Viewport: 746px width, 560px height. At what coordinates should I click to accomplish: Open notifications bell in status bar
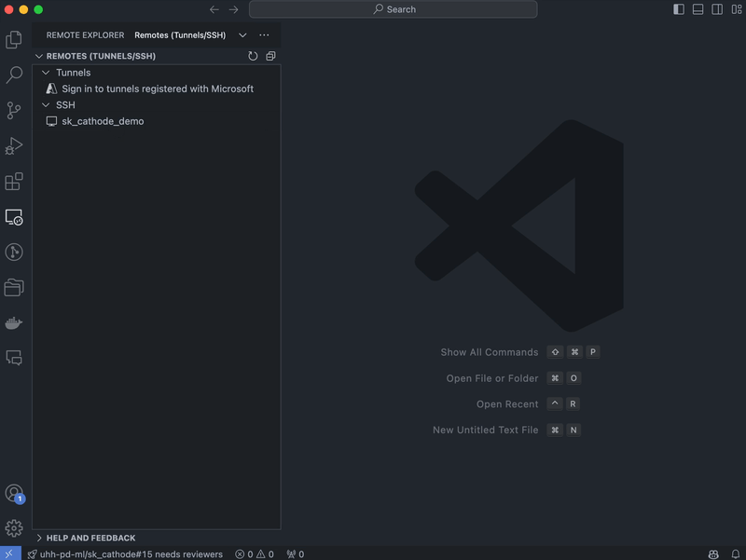736,554
